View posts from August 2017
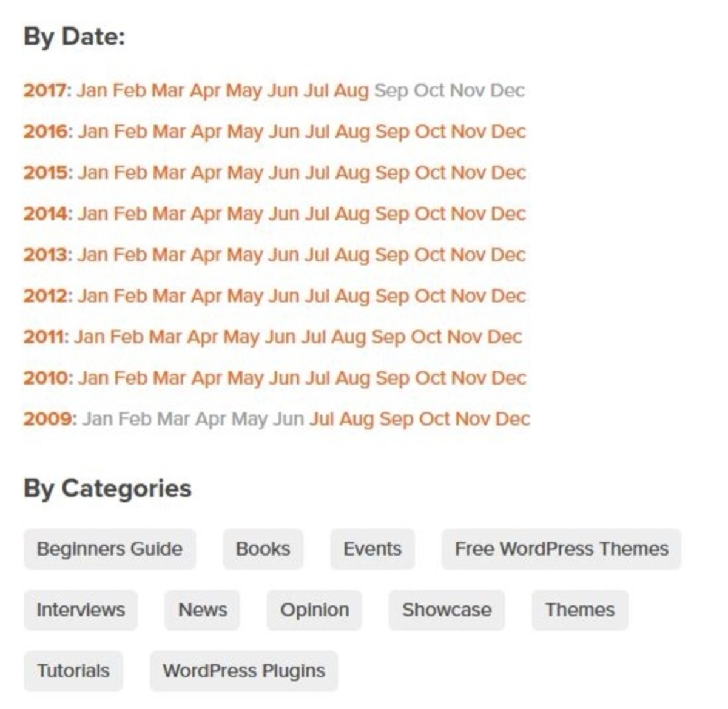Image resolution: width=728 pixels, height=709 pixels. [x=351, y=90]
